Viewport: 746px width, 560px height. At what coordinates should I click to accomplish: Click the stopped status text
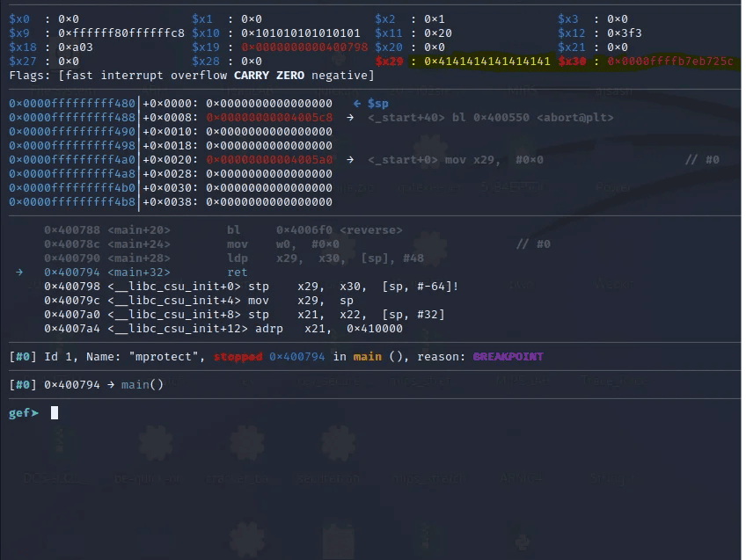[238, 357]
